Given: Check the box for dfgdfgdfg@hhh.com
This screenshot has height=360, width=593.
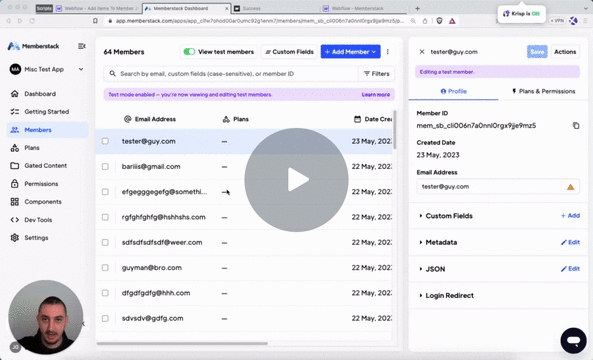Looking at the screenshot, I should [105, 293].
